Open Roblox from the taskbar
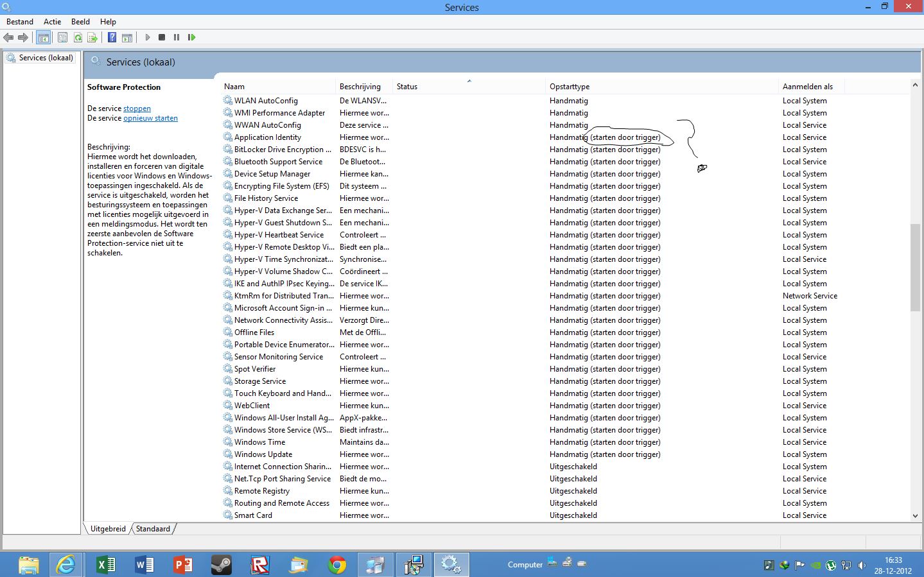The height and width of the screenshot is (577, 924). pos(259,565)
